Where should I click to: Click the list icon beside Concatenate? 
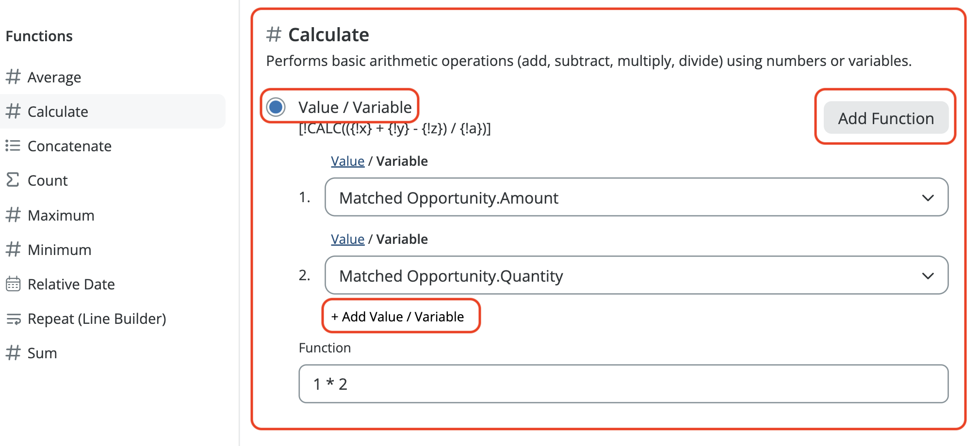(x=13, y=145)
